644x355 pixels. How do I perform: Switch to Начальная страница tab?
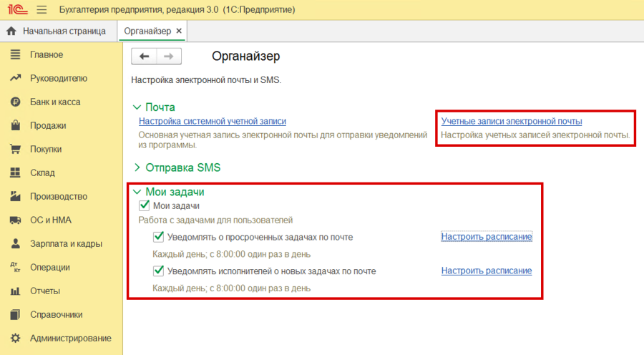tap(57, 31)
